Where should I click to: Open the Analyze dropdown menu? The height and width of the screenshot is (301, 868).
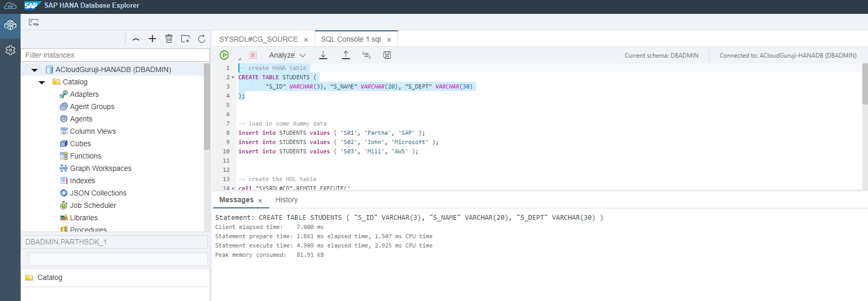[287, 55]
